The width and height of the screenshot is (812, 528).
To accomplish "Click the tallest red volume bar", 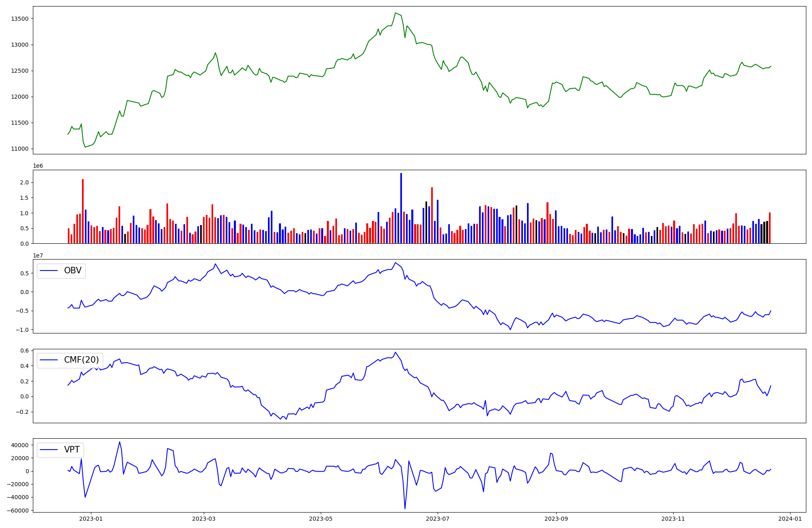I will [x=83, y=211].
